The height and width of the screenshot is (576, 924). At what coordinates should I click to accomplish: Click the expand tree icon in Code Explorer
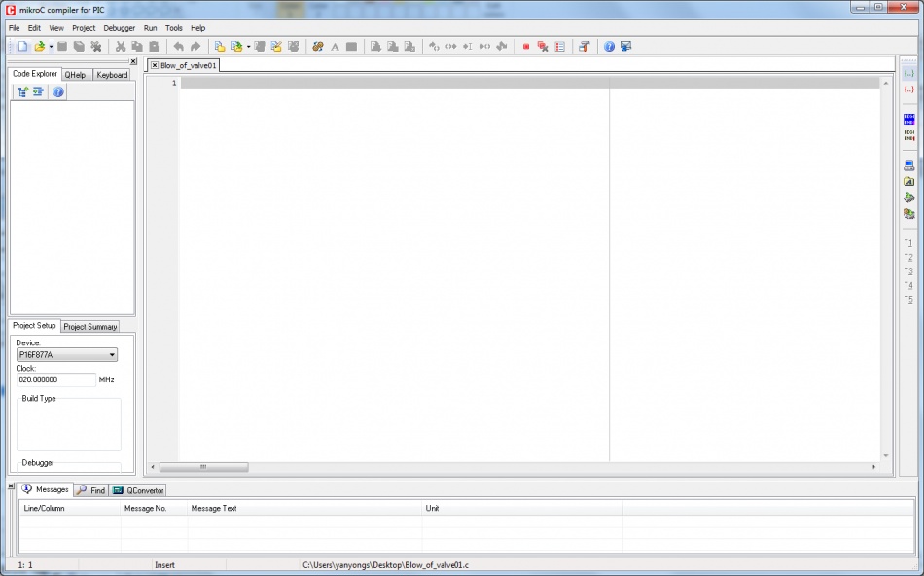(22, 91)
